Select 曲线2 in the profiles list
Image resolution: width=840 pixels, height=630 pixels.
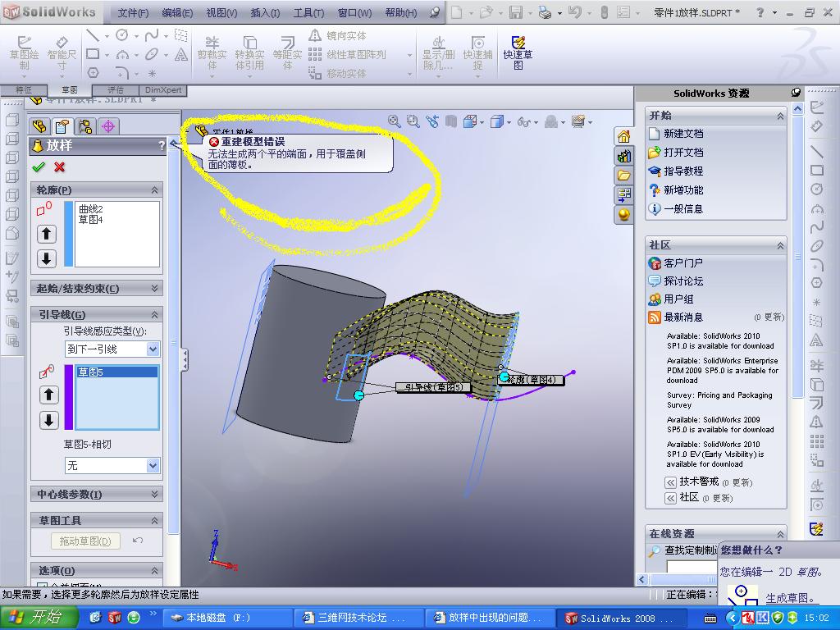pyautogui.click(x=91, y=209)
